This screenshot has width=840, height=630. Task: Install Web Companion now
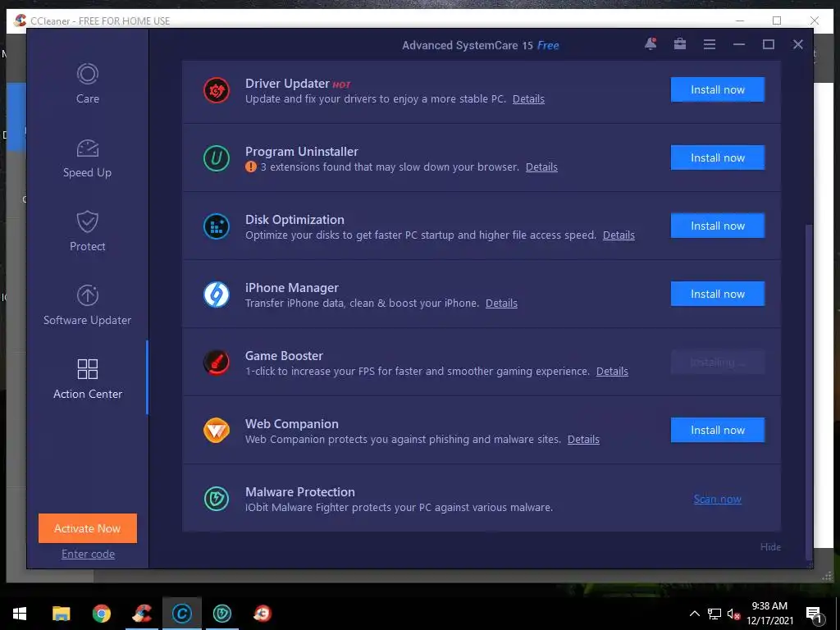(x=717, y=430)
